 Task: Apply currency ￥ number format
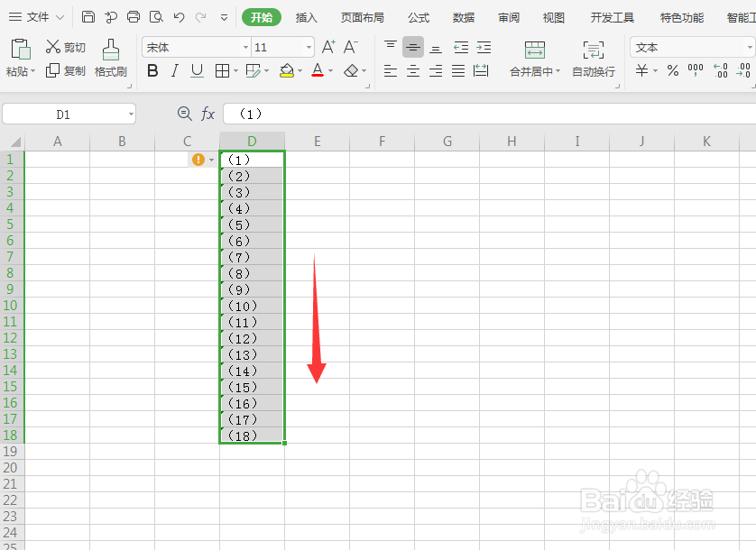[641, 70]
